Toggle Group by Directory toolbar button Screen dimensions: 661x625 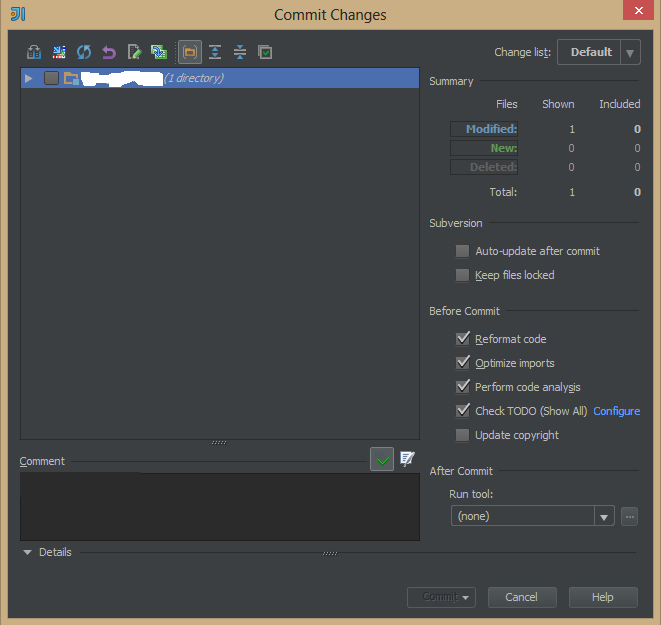pos(188,52)
